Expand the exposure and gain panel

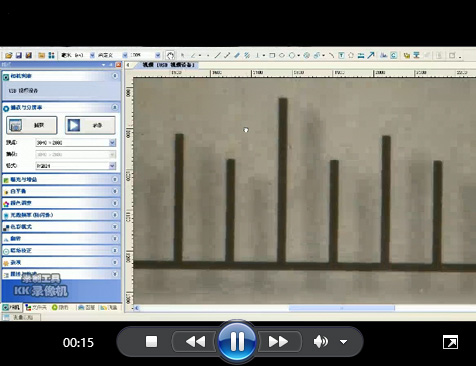(x=61, y=180)
